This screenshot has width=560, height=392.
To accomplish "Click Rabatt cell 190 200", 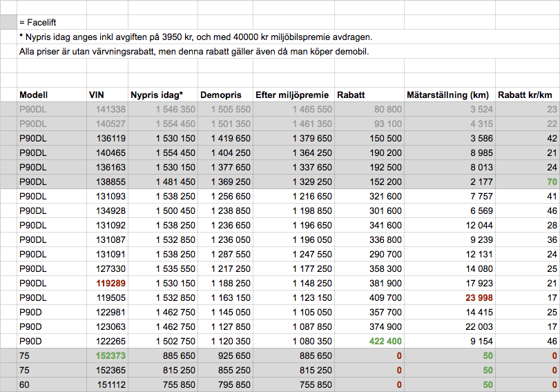I will click(369, 153).
